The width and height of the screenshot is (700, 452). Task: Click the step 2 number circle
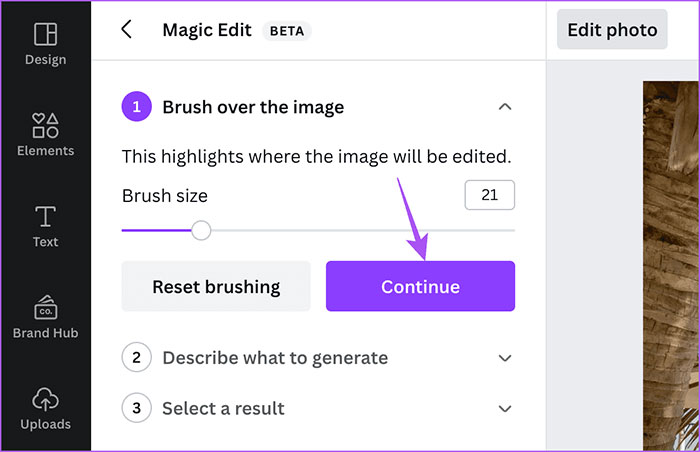coord(136,357)
